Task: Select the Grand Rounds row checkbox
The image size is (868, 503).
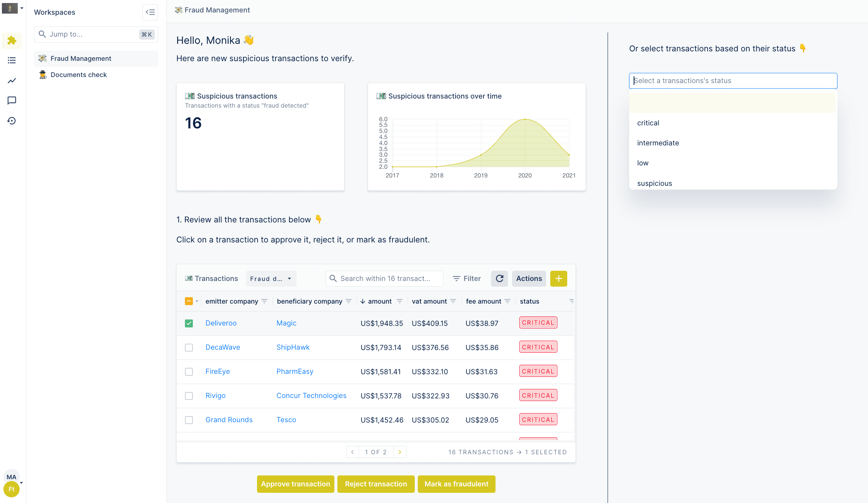Action: 189,420
